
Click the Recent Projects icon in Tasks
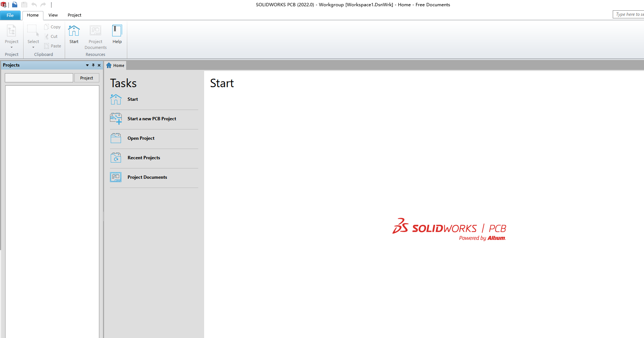[116, 158]
